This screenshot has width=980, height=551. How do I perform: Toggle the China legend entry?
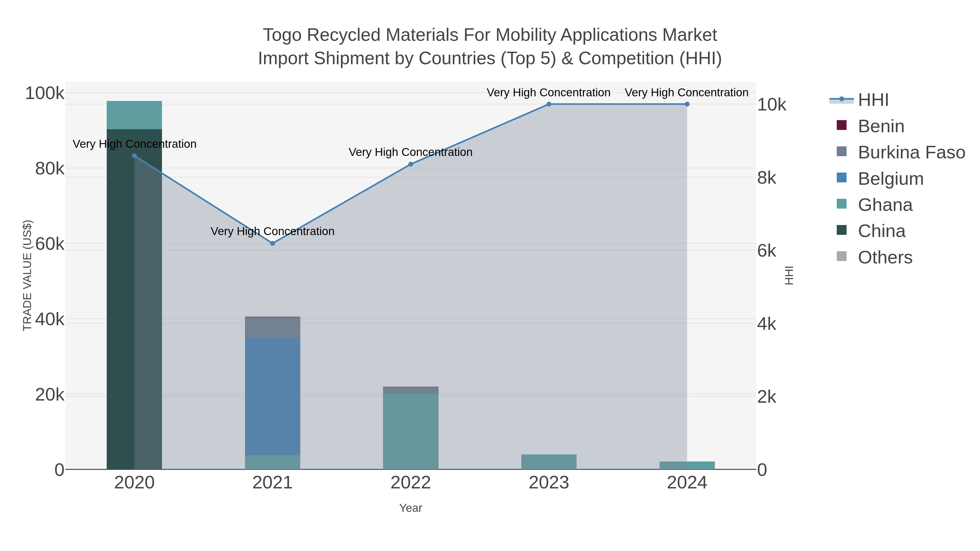[x=871, y=231]
